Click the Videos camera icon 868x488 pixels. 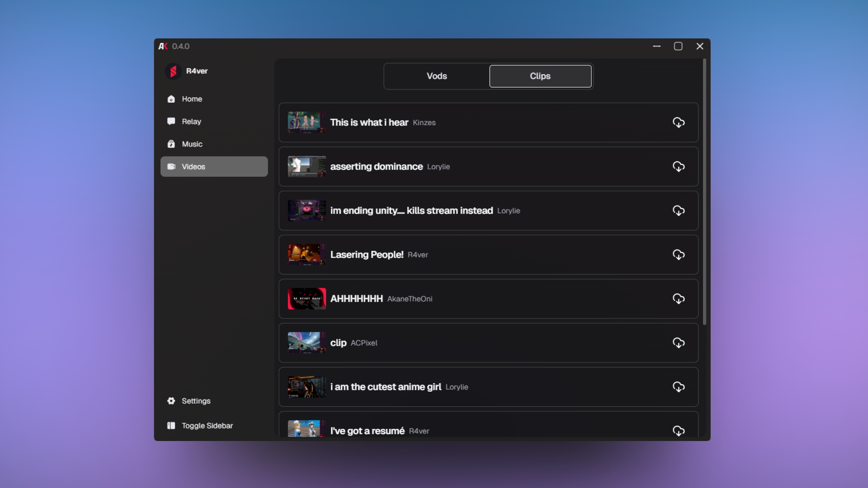pos(172,166)
